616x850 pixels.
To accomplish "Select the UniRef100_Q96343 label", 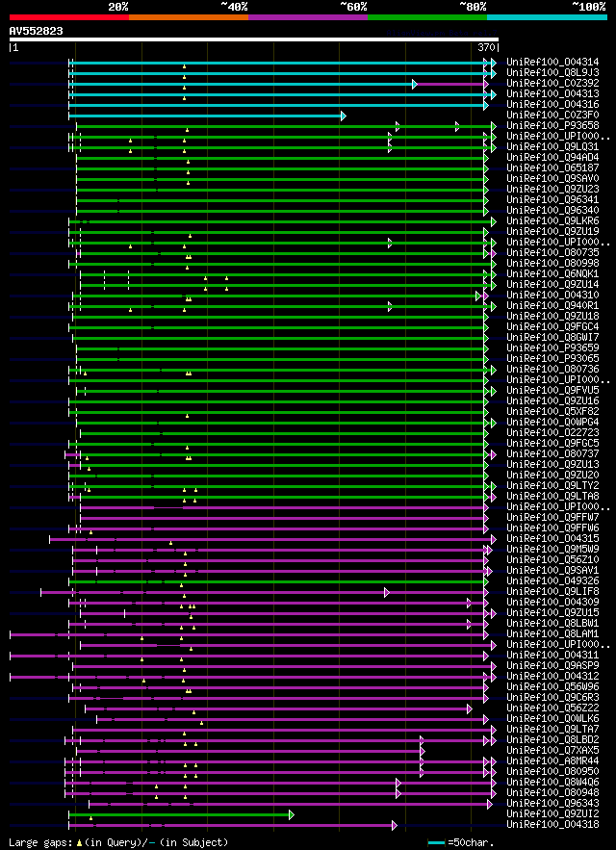I will tap(552, 804).
